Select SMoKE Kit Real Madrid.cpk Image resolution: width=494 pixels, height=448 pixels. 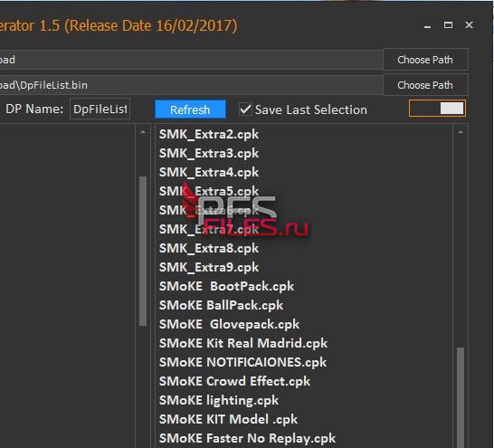(243, 343)
